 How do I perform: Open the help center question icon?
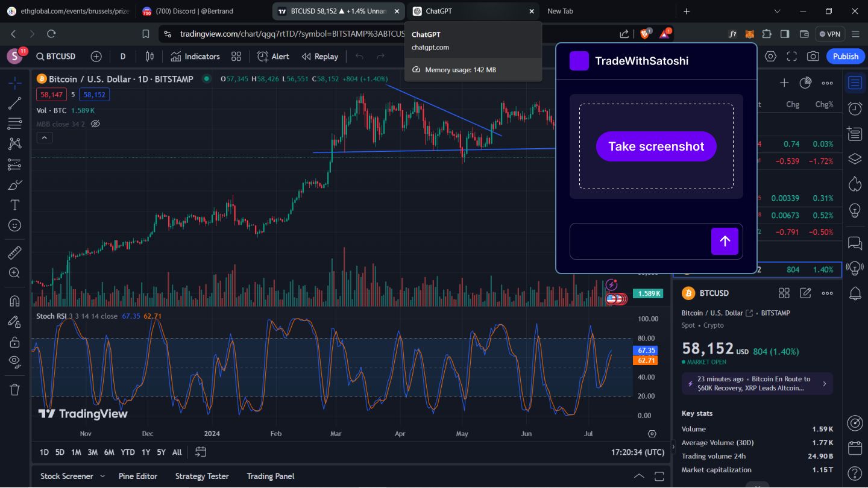tap(855, 473)
